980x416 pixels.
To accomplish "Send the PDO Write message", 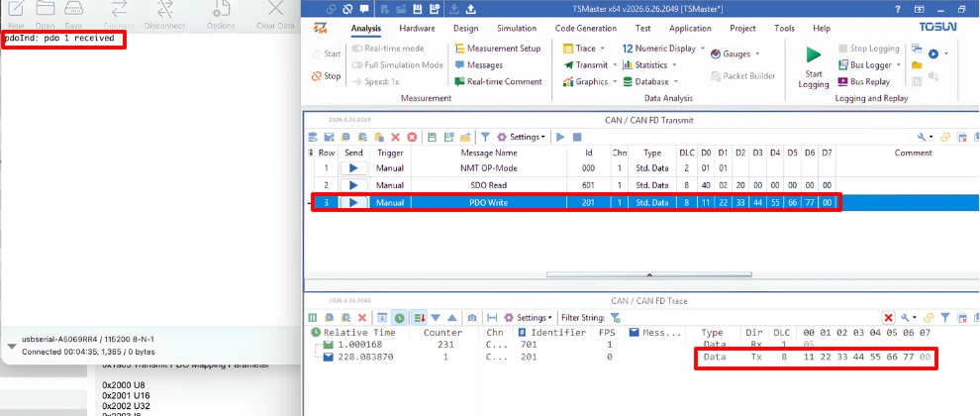I will 353,203.
